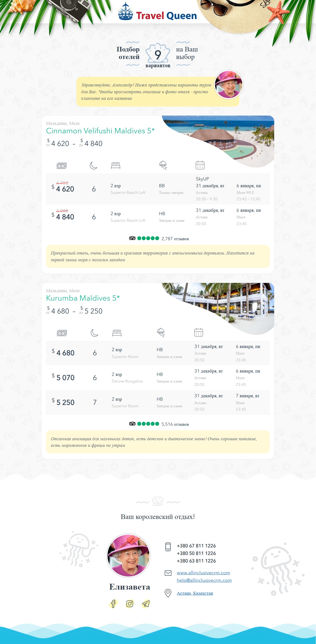Open the Facebook icon under Елизавета
Screen dimensions: 316x644
coord(113,604)
